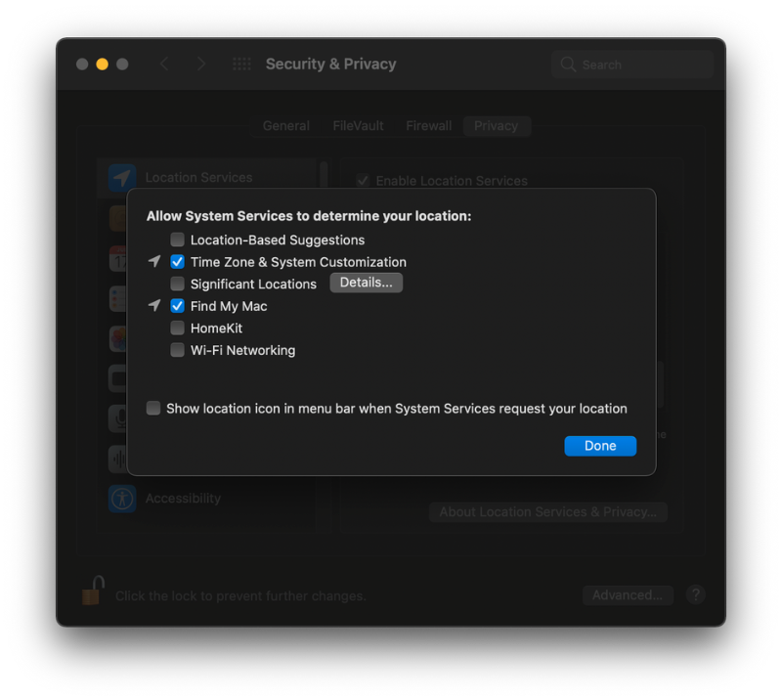The height and width of the screenshot is (700, 782).
Task: Turn on Wi-Fi Networking location access
Action: [177, 350]
